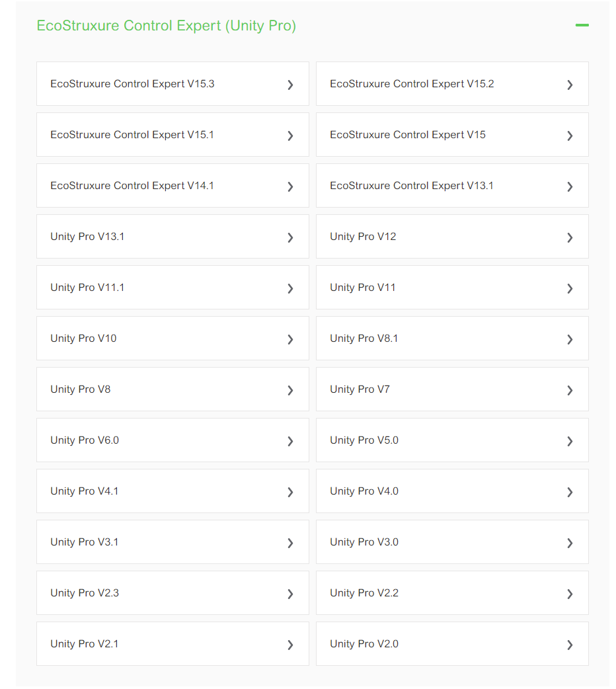
Task: Click the arrow icon for Unity Pro V10
Action: (290, 339)
